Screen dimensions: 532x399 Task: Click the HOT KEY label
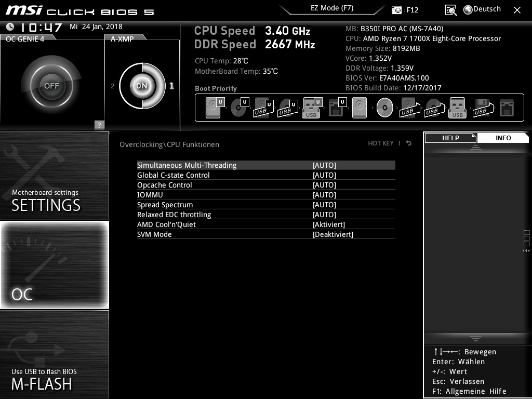click(x=381, y=143)
